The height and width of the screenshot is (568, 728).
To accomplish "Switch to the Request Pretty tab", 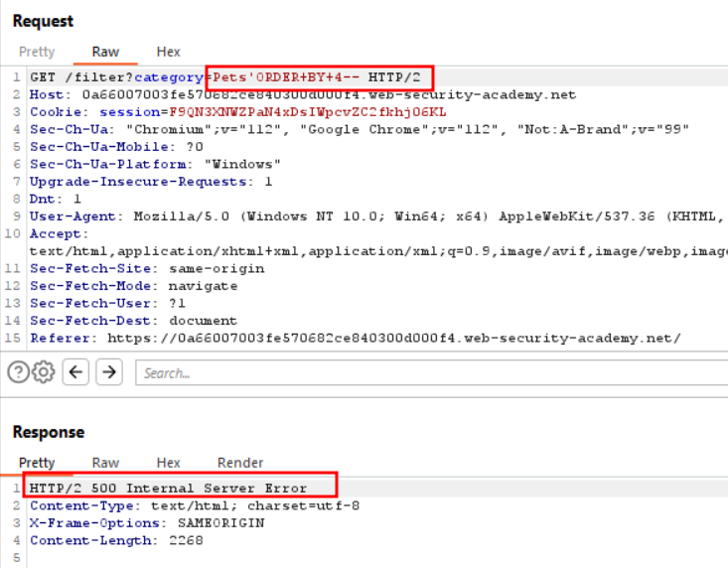I will (x=37, y=52).
